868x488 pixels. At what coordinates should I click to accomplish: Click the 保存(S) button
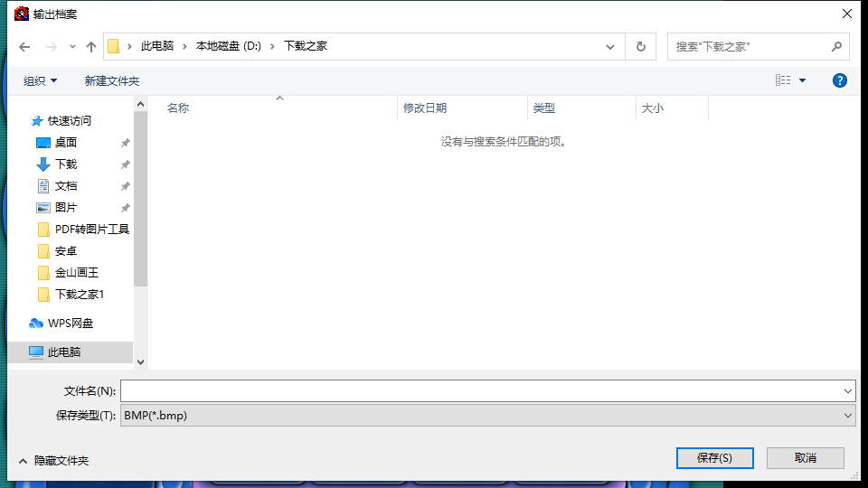(714, 458)
